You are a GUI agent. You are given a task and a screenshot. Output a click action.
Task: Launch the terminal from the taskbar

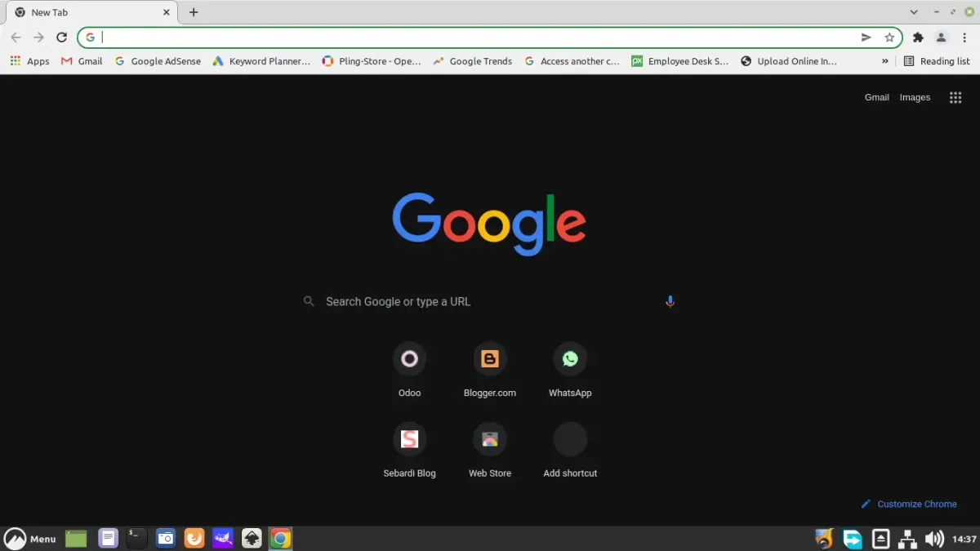coord(136,539)
